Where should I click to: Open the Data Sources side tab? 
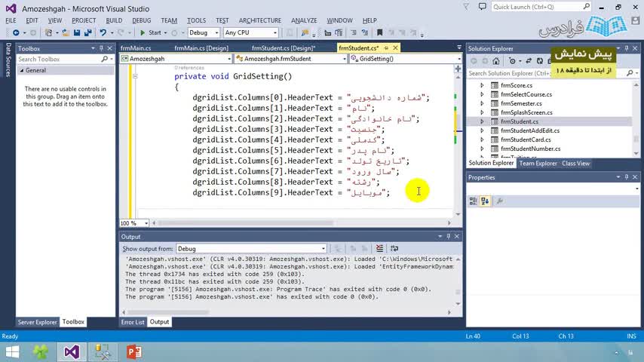tap(8, 60)
